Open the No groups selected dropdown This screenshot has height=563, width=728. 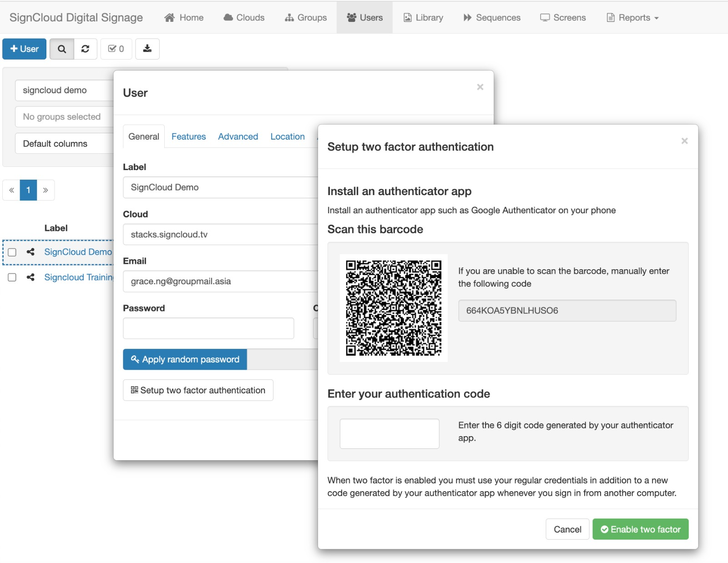tap(64, 117)
